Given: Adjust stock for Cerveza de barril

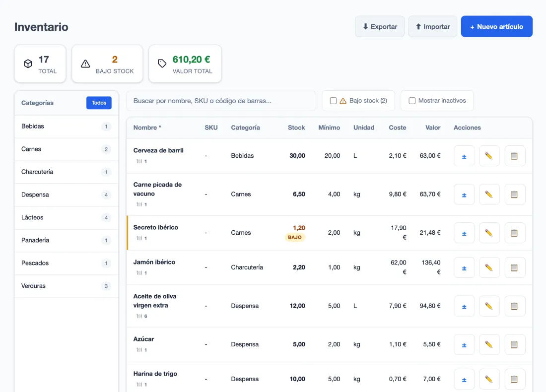Looking at the screenshot, I should 464,156.
